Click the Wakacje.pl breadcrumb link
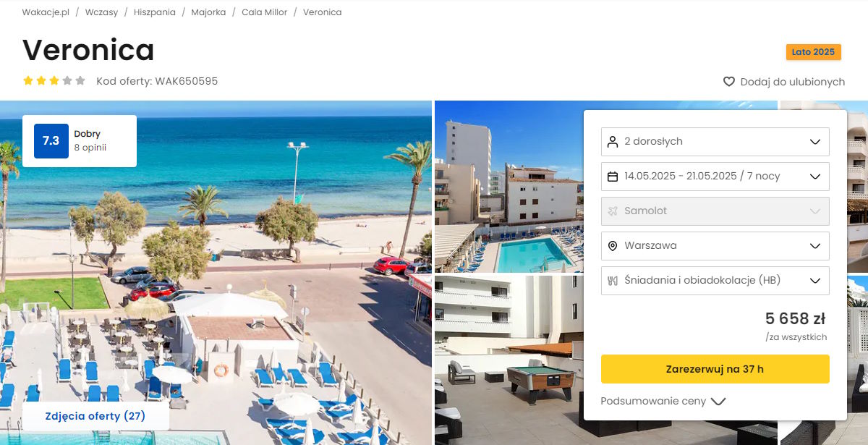This screenshot has width=868, height=445. coord(46,12)
